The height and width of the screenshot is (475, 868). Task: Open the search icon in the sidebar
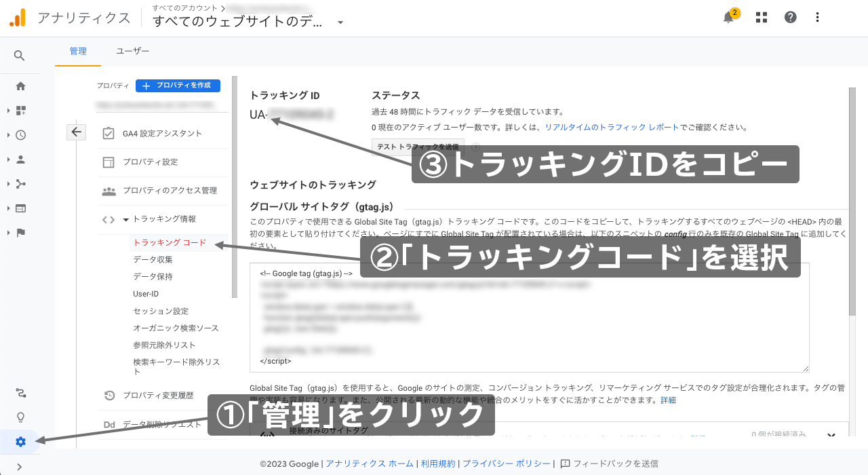[x=20, y=55]
